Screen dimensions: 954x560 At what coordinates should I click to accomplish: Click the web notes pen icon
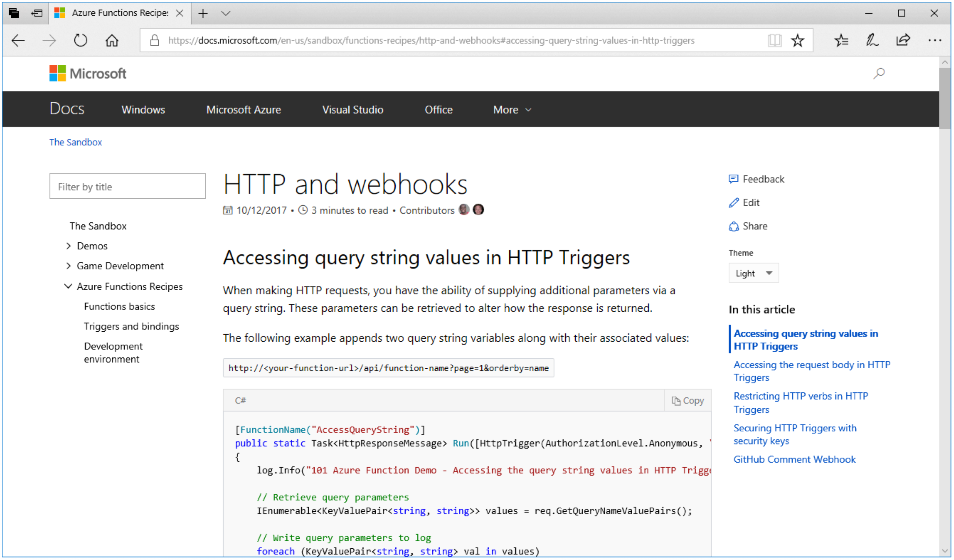[x=872, y=40]
